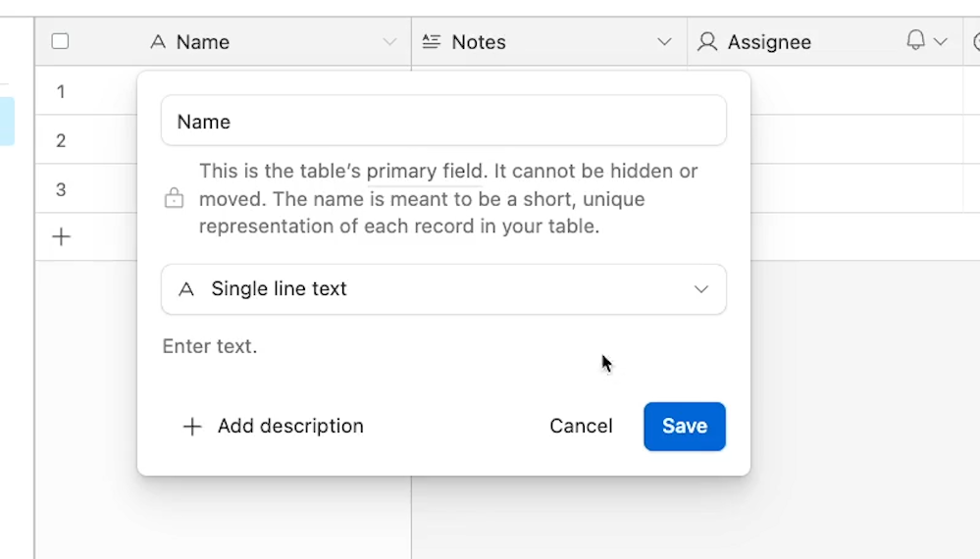The image size is (980, 559).
Task: Open the Name column dropdown arrow
Action: (389, 42)
